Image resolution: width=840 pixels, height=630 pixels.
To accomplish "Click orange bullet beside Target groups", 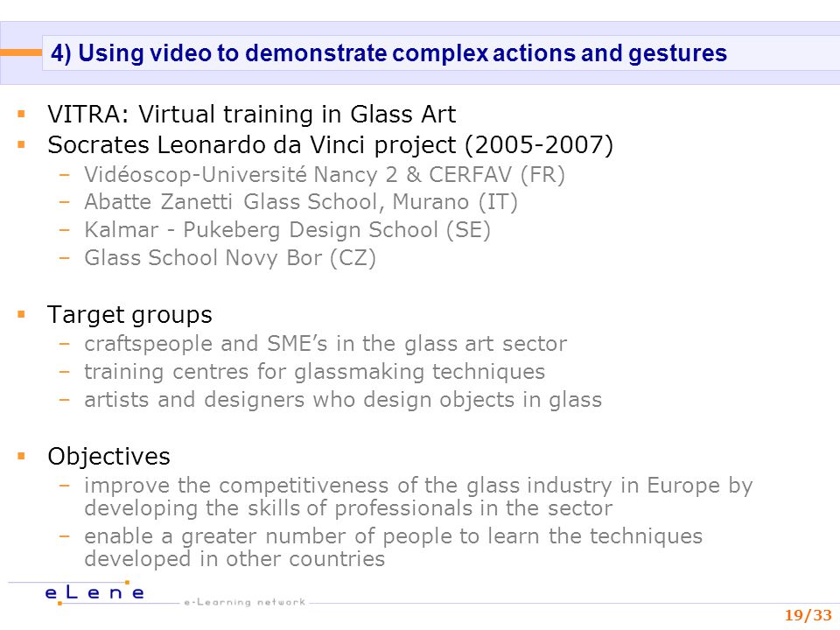I will click(21, 314).
